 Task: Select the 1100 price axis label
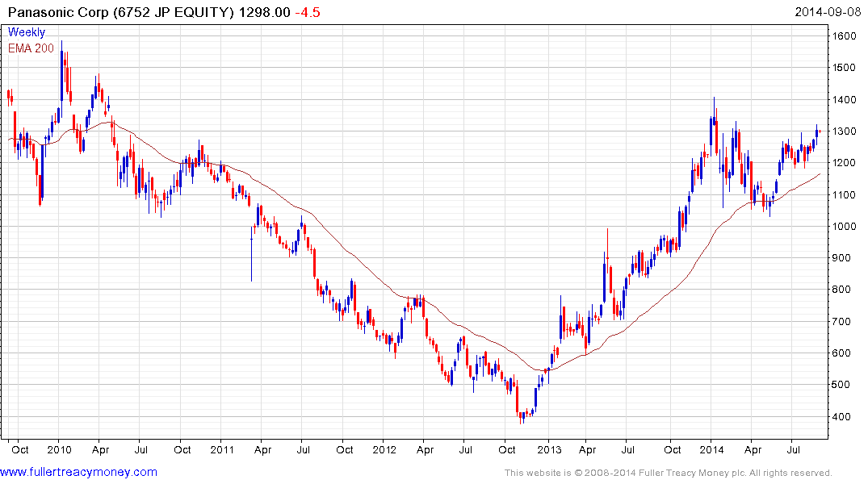pyautogui.click(x=845, y=194)
